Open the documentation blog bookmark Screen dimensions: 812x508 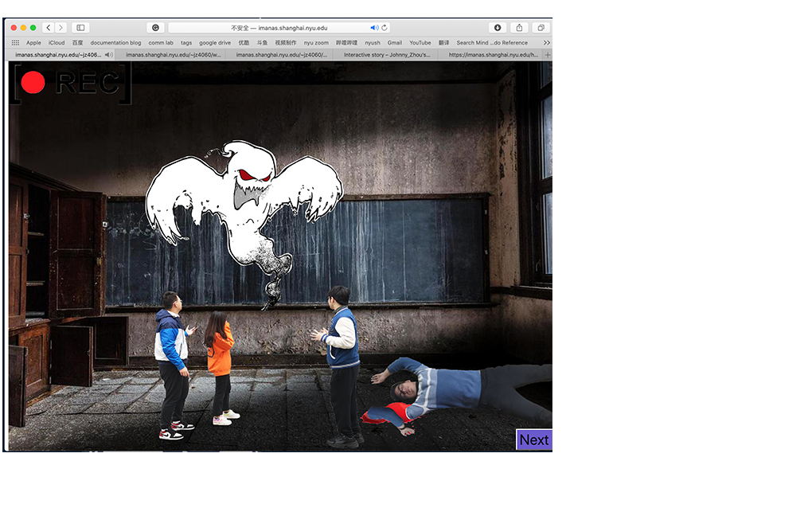(115, 43)
